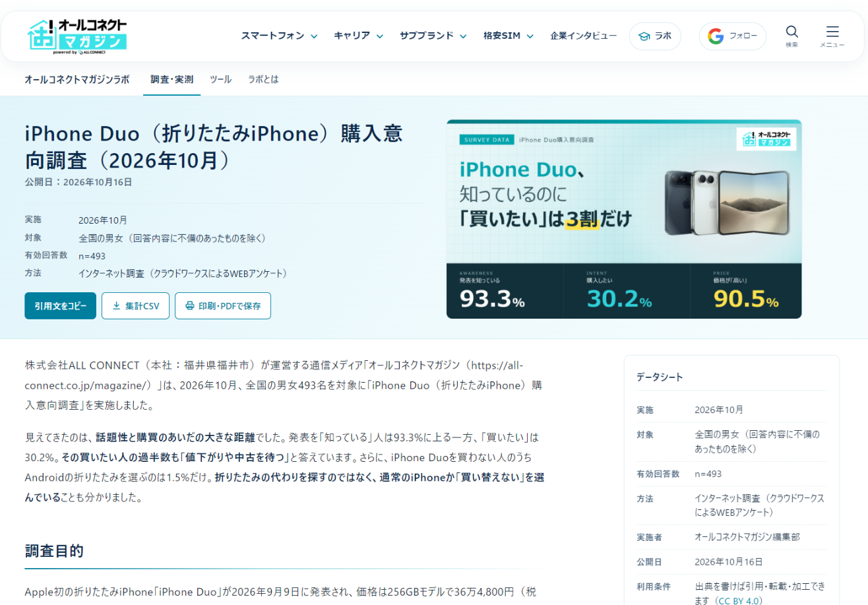Screen dimensions: 868x605
Task: Click the page title iPhone Duo 購入意向調査
Action: pyautogui.click(x=214, y=146)
